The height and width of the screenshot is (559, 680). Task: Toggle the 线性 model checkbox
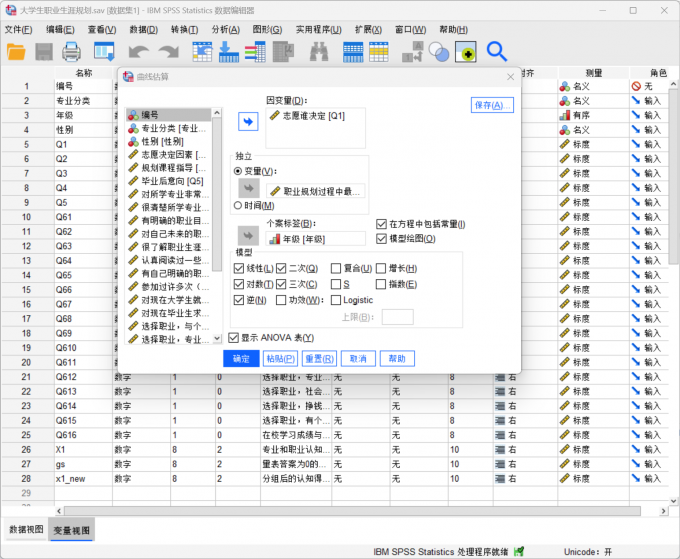tap(238, 269)
